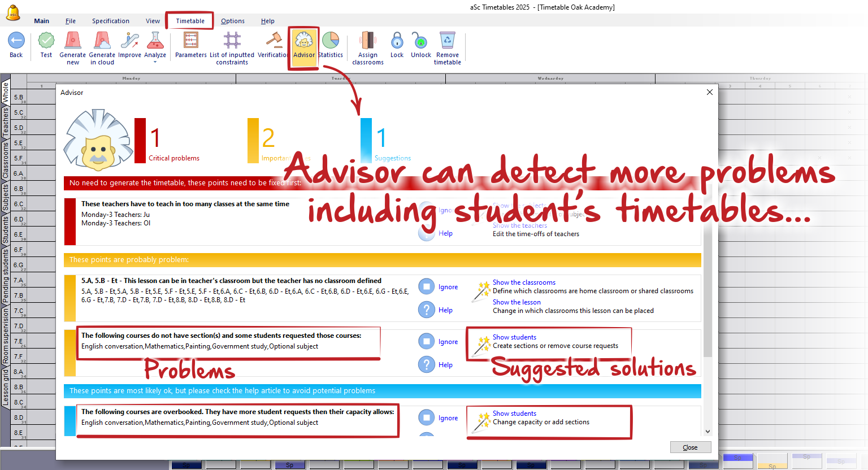Click Help icon for missing sections problem
This screenshot has width=868, height=470.
[x=427, y=364]
